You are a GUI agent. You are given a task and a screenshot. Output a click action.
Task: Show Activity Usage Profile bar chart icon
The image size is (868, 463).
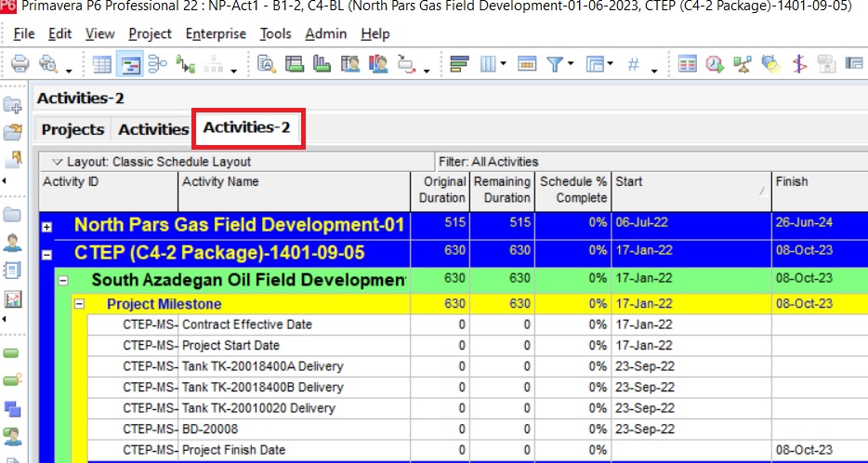(x=322, y=64)
